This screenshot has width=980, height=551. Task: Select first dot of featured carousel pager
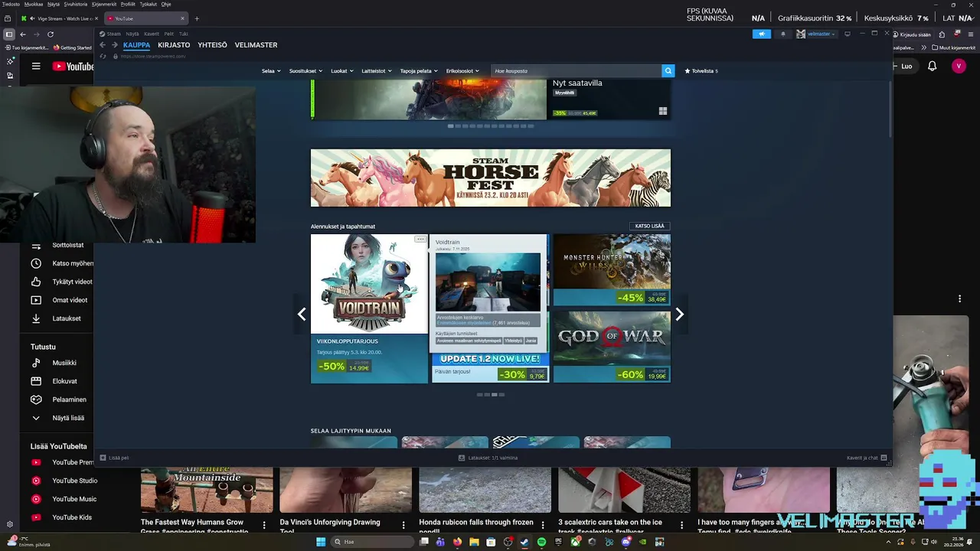point(450,126)
